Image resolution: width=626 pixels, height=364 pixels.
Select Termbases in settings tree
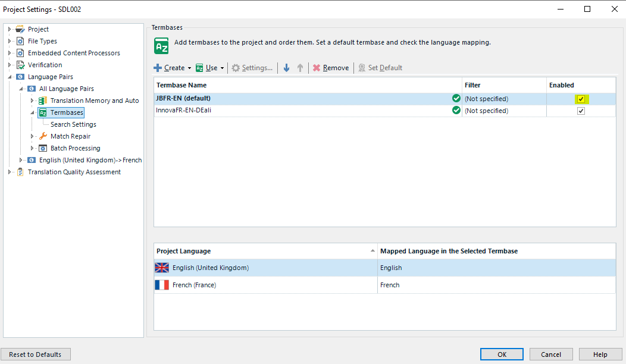tap(67, 112)
